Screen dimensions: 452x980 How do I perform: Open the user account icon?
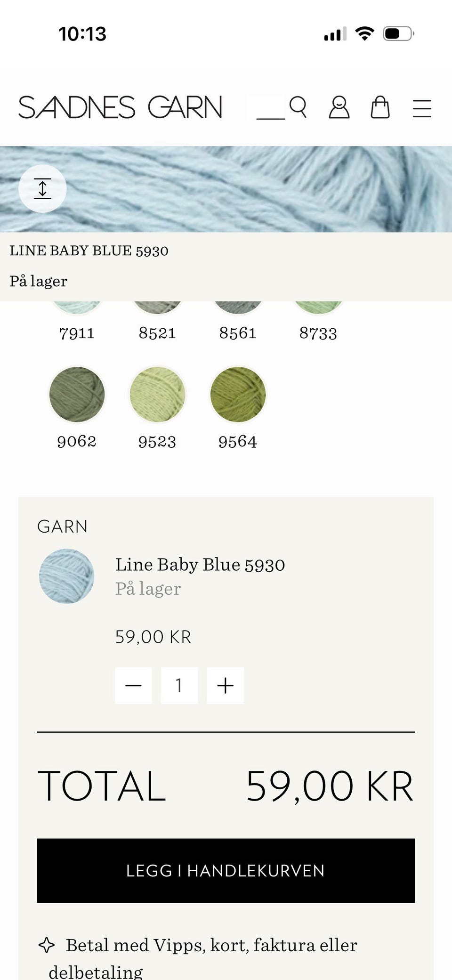point(339,107)
